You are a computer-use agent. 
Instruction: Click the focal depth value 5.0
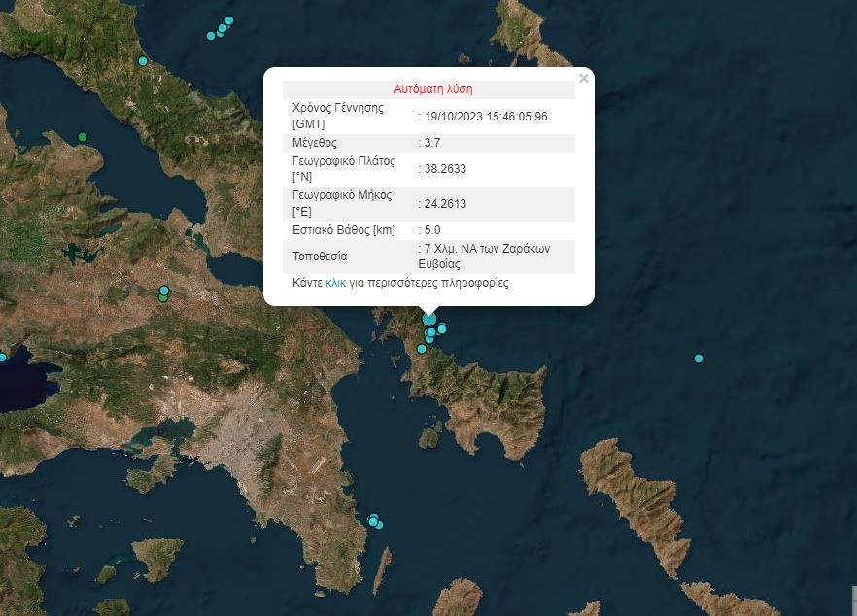pos(430,230)
